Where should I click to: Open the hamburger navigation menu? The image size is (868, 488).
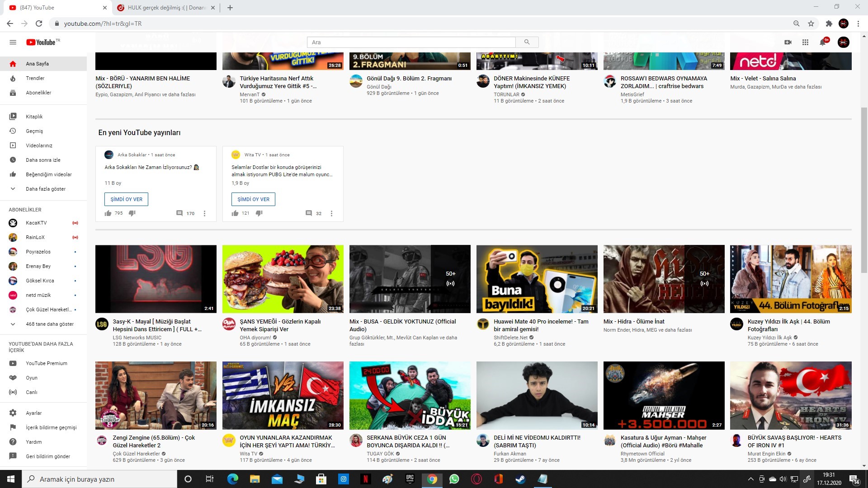click(x=13, y=42)
